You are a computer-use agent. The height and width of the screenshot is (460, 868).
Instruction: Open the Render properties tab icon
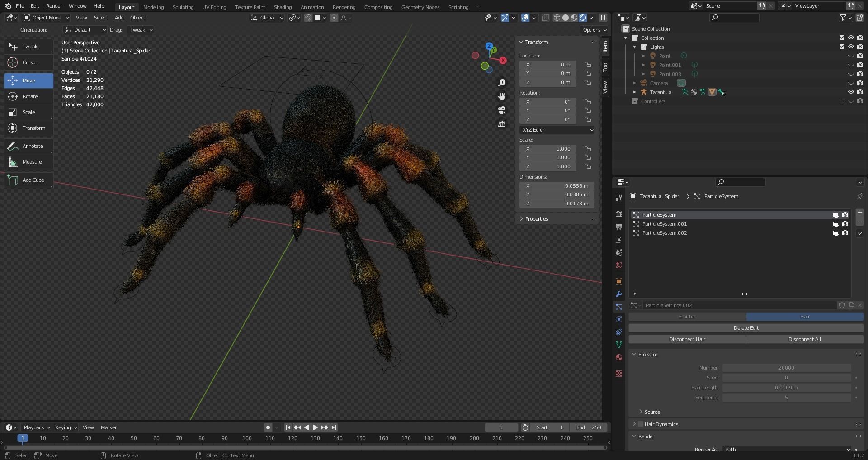point(619,214)
